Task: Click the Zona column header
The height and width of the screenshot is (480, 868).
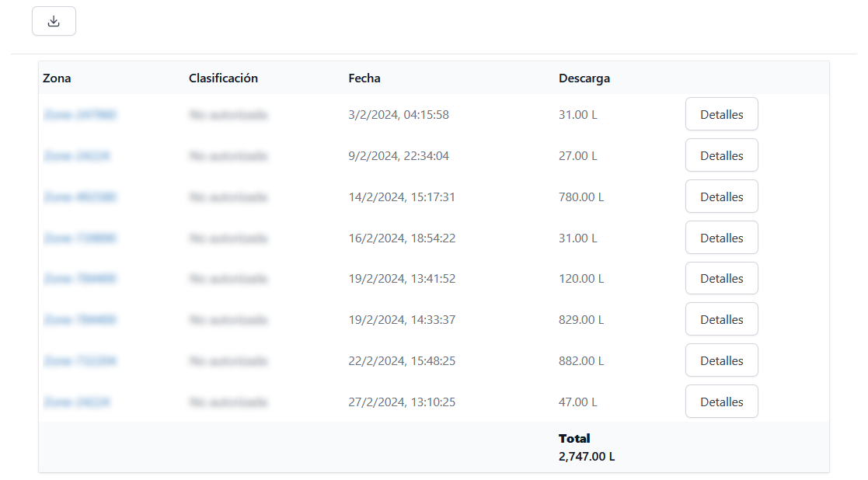Action: (x=57, y=78)
